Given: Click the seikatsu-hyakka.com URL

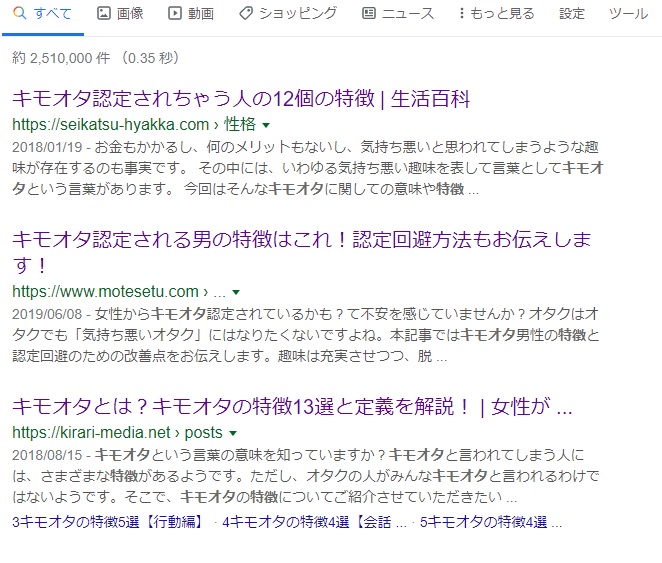Looking at the screenshot, I should coord(111,125).
